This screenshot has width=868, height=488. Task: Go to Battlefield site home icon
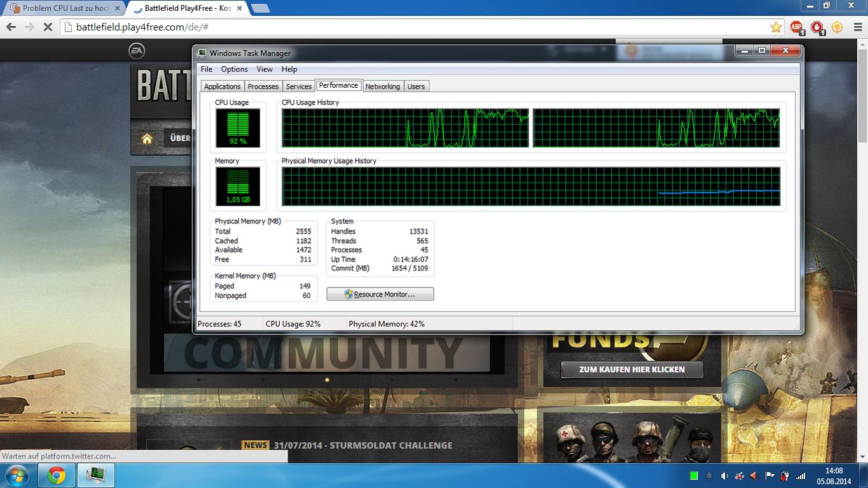pyautogui.click(x=147, y=139)
